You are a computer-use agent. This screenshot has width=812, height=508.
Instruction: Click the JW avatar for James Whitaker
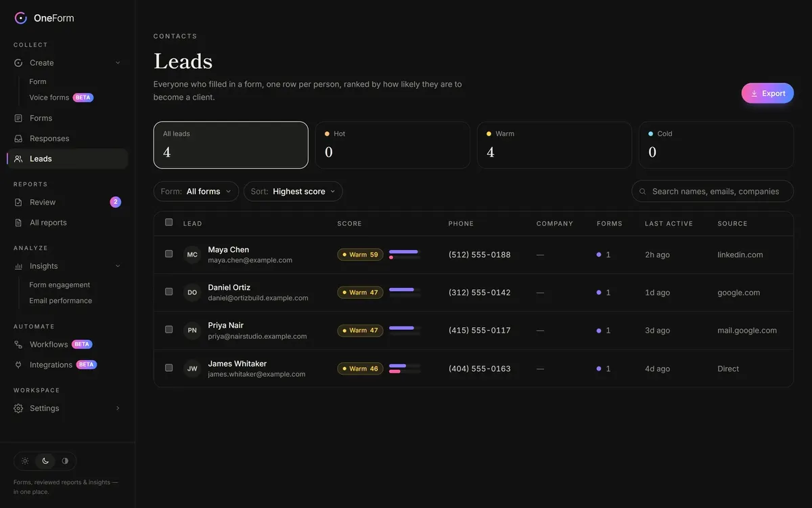[x=192, y=368]
